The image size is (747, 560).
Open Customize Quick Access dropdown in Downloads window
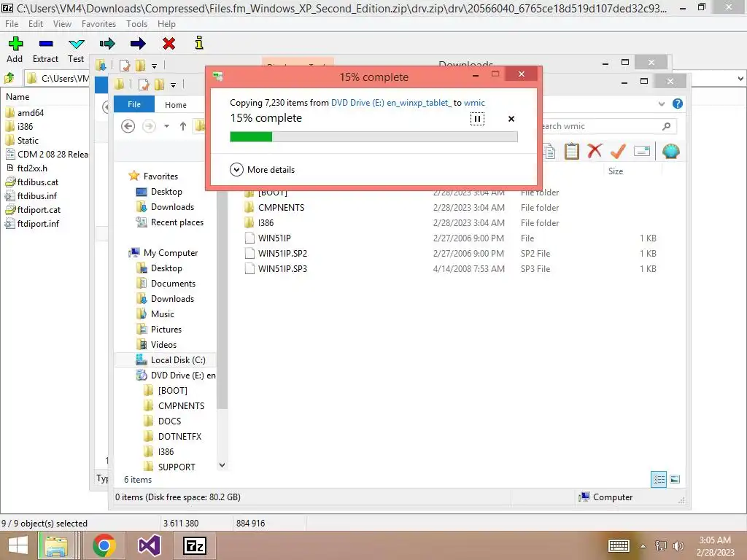pos(154,66)
